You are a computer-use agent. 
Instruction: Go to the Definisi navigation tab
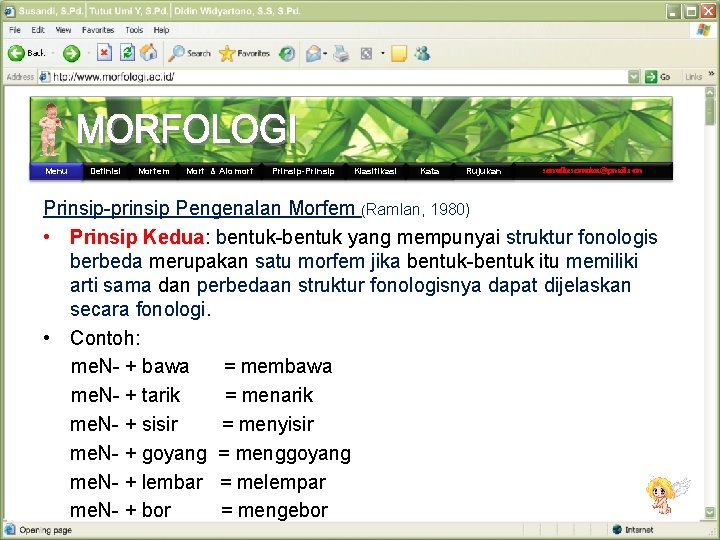pos(105,171)
